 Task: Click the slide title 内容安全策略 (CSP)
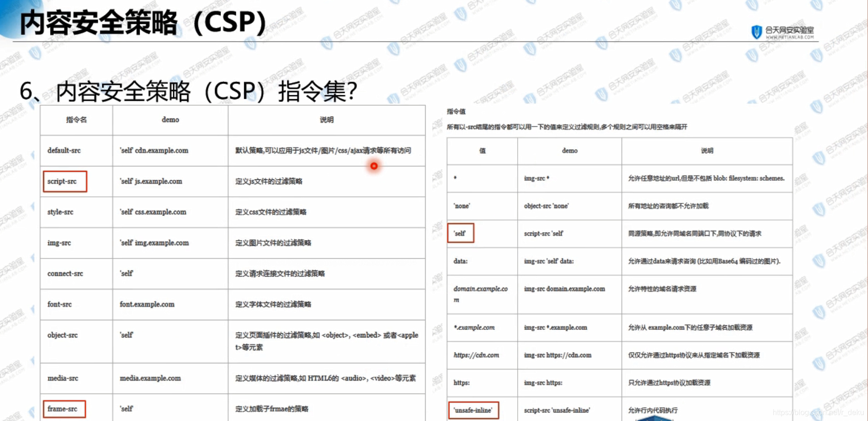[143, 22]
